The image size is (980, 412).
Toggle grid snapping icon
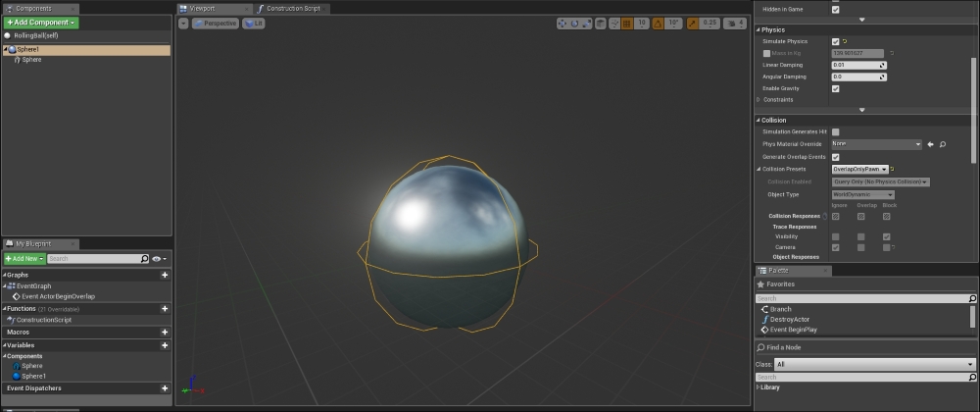tap(627, 24)
